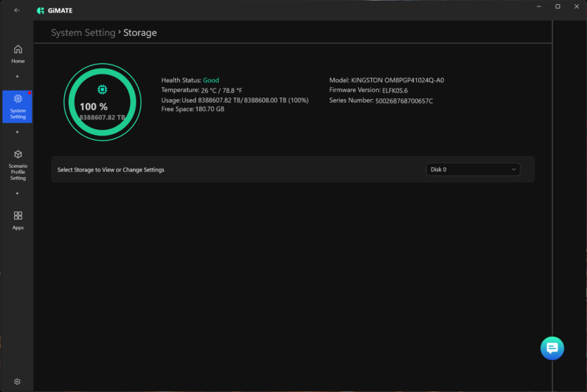
Task: Click the Storage breadcrumb title
Action: [140, 33]
